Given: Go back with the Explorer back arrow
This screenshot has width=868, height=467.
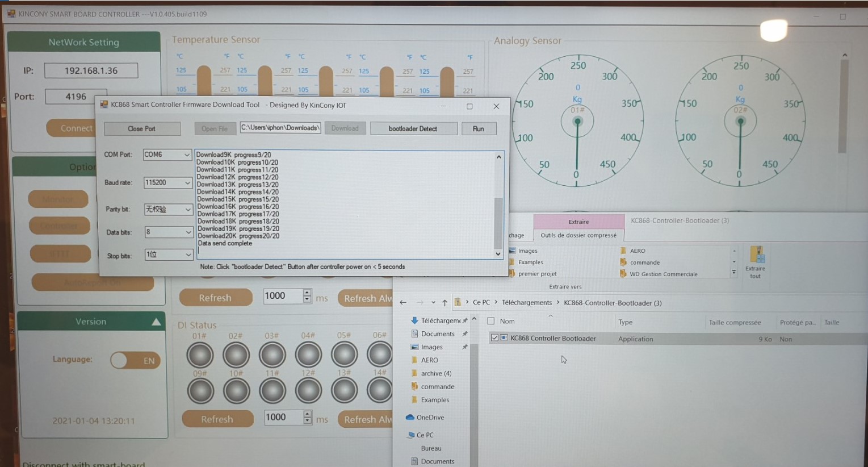Looking at the screenshot, I should (x=403, y=303).
